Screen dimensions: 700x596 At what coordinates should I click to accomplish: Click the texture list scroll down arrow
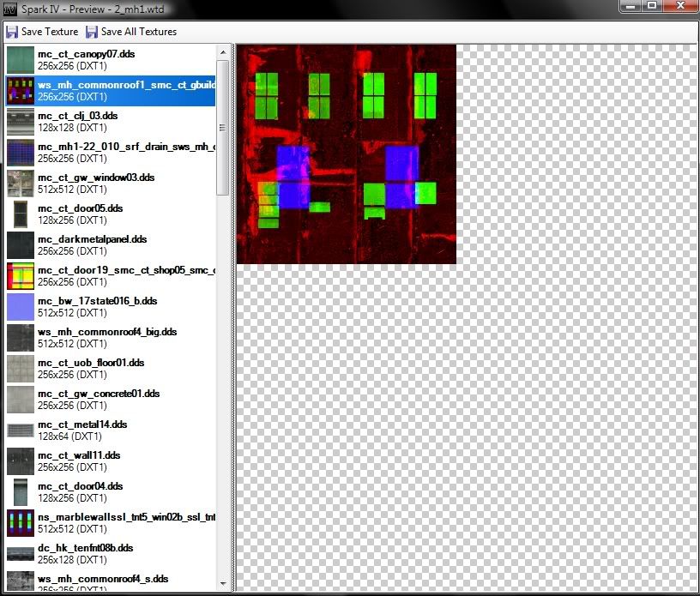click(223, 584)
